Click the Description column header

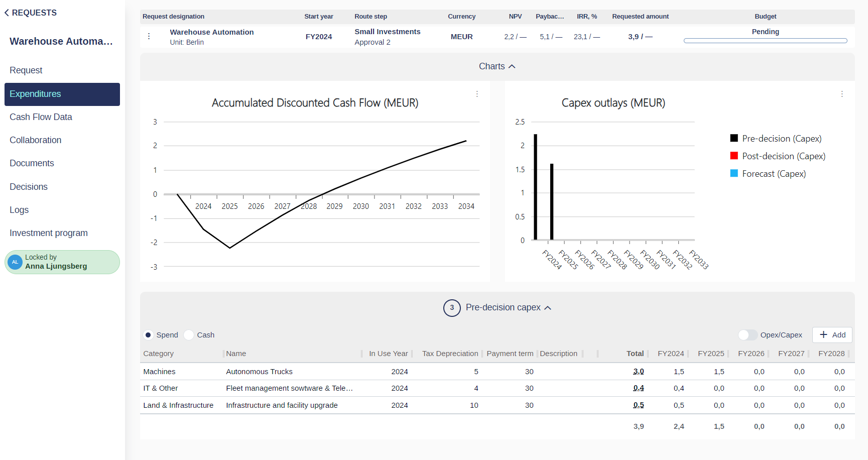tap(559, 354)
